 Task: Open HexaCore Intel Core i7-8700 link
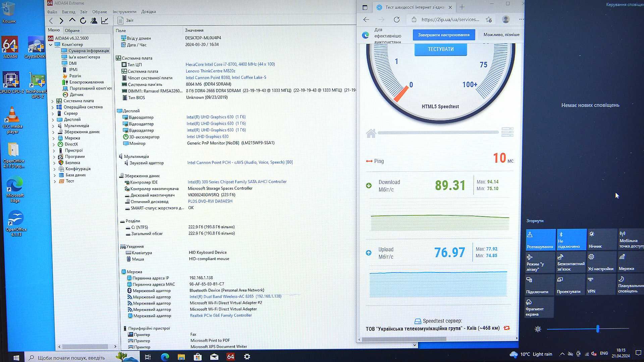230,64
